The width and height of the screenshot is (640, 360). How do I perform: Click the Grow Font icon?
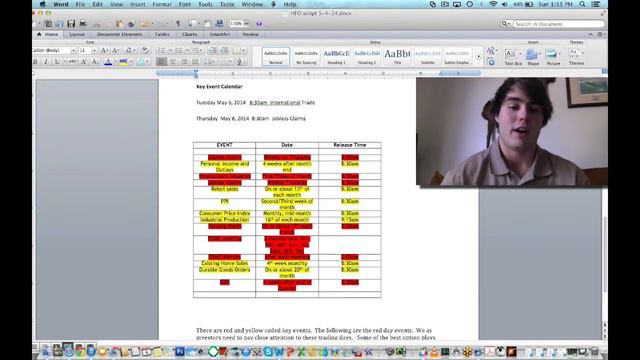pyautogui.click(x=104, y=50)
